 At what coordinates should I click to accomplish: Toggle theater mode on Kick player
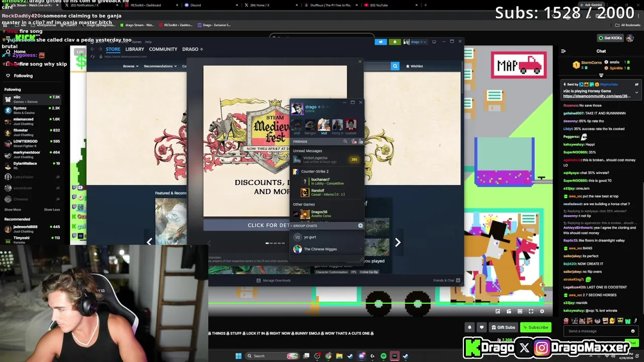(520, 311)
